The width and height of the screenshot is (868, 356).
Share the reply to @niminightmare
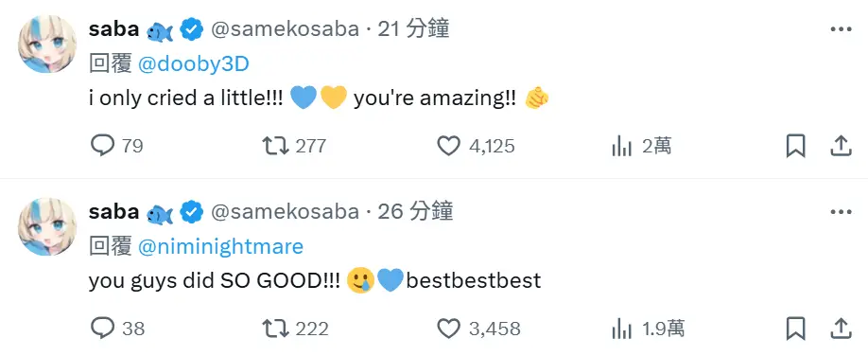point(841,329)
